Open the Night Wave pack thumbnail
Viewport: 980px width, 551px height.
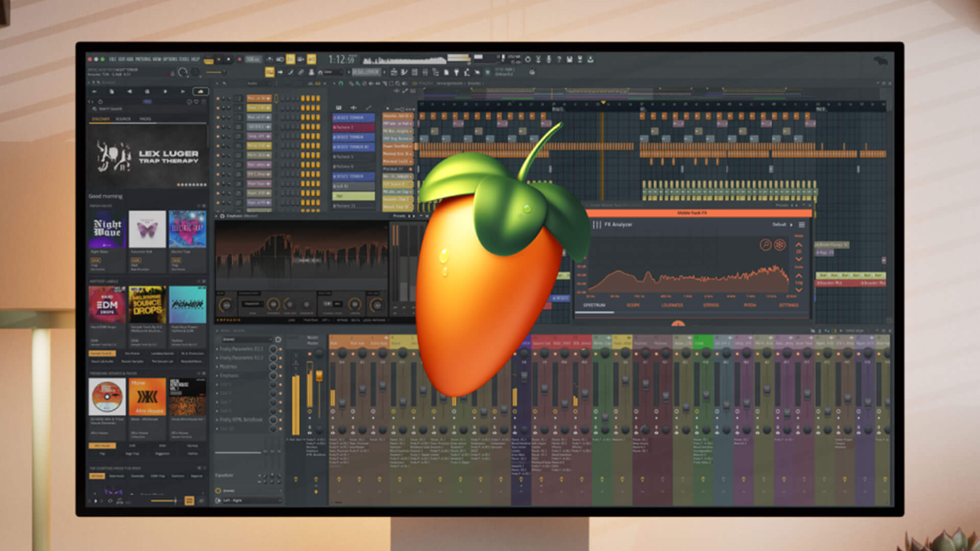(107, 229)
